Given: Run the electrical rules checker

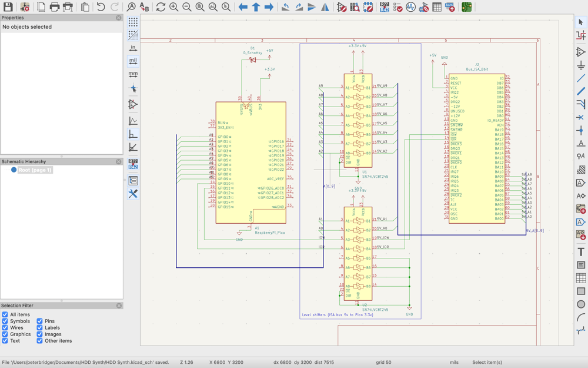Looking at the screenshot, I should pos(397,7).
